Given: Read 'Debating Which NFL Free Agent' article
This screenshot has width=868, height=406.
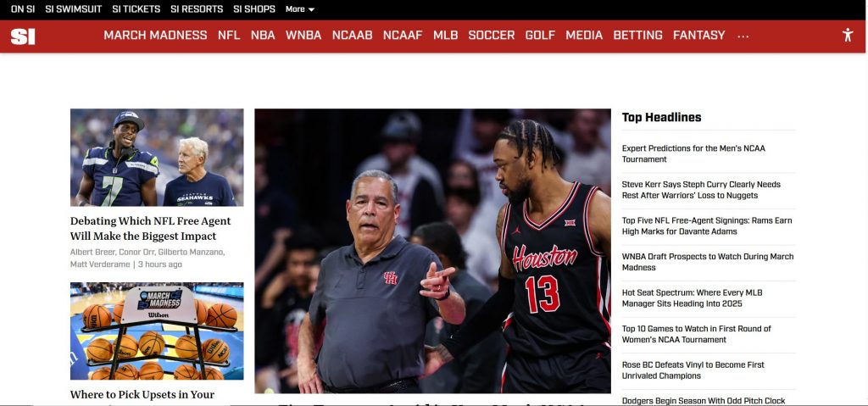Looking at the screenshot, I should click(x=151, y=228).
